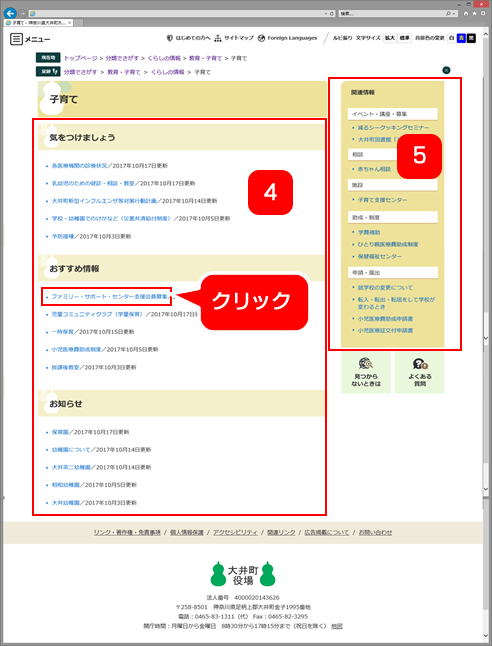Open 予防接種 link
The image size is (492, 646).
point(63,236)
